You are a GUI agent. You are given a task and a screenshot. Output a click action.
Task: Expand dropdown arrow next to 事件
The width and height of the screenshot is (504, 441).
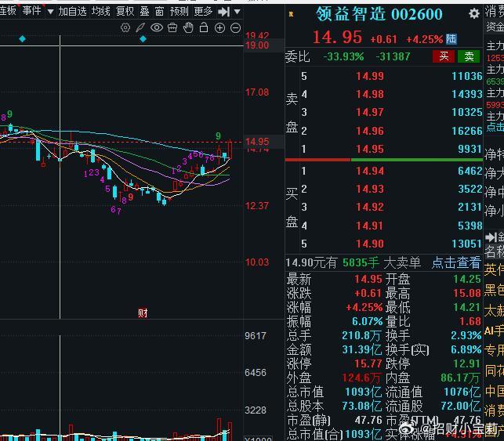50,13
